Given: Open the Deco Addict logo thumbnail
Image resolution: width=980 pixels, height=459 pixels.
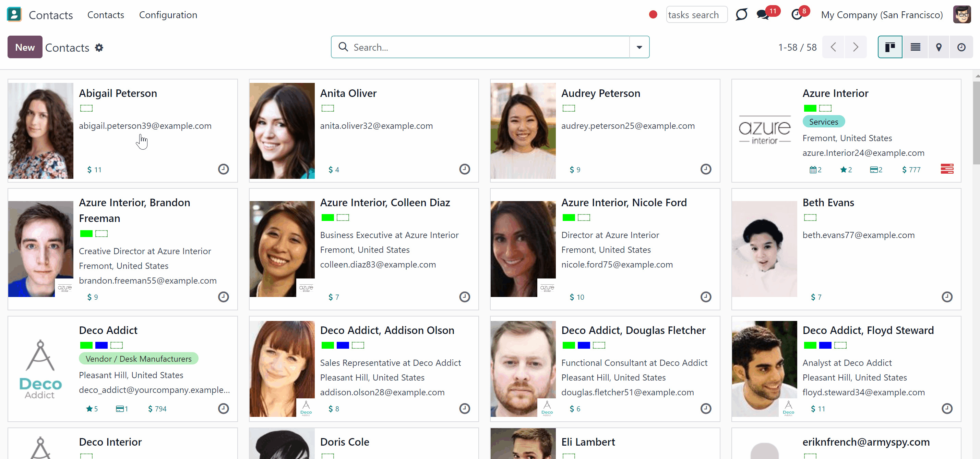Looking at the screenshot, I should coord(40,369).
